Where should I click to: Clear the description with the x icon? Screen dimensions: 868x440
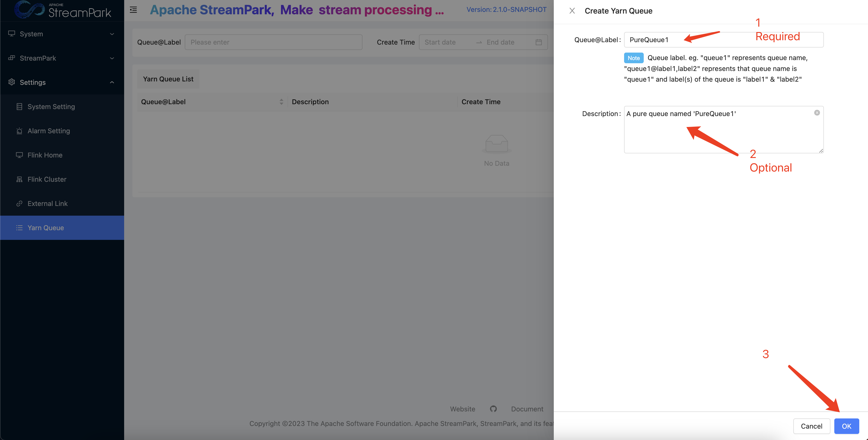pos(817,113)
